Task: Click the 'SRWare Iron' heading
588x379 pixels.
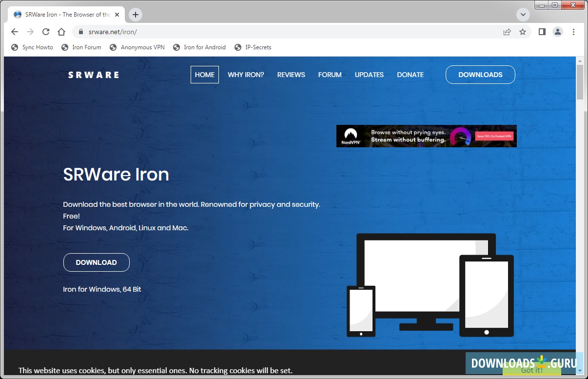Action: click(x=116, y=174)
